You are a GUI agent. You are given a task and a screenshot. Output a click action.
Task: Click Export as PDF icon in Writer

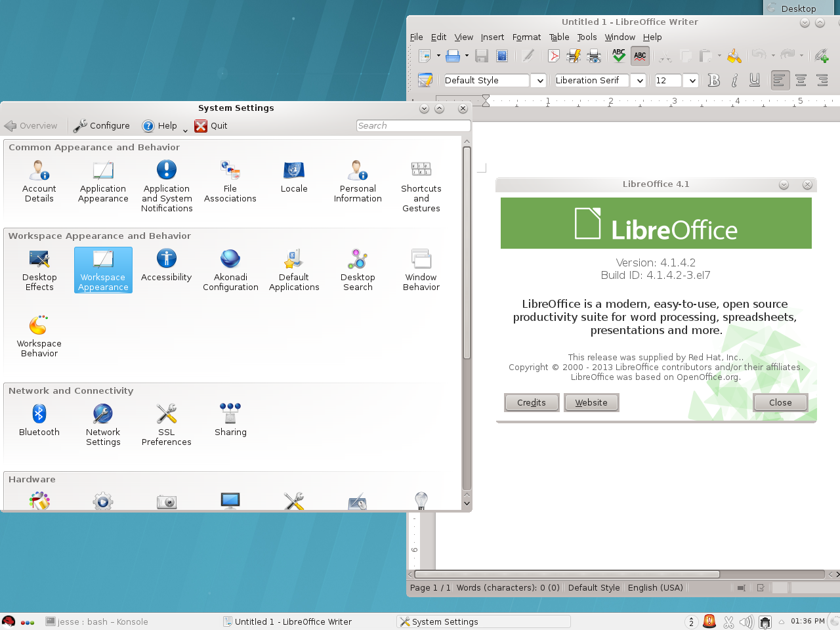pos(554,56)
